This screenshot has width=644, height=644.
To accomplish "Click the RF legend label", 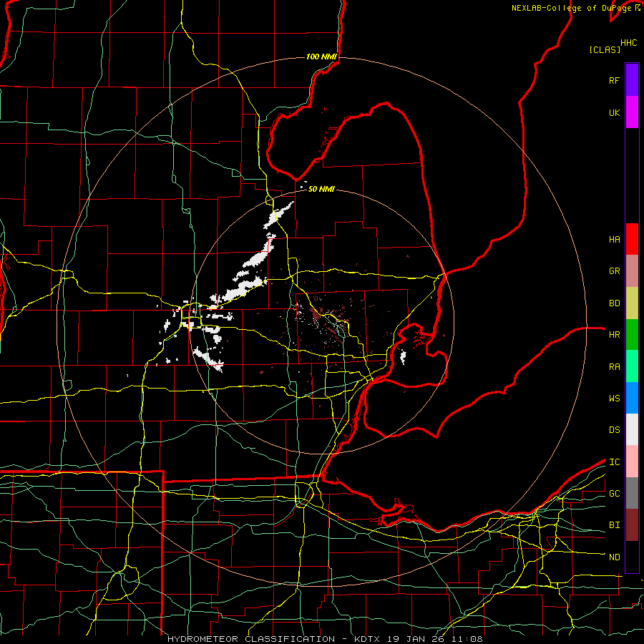I will [x=614, y=80].
